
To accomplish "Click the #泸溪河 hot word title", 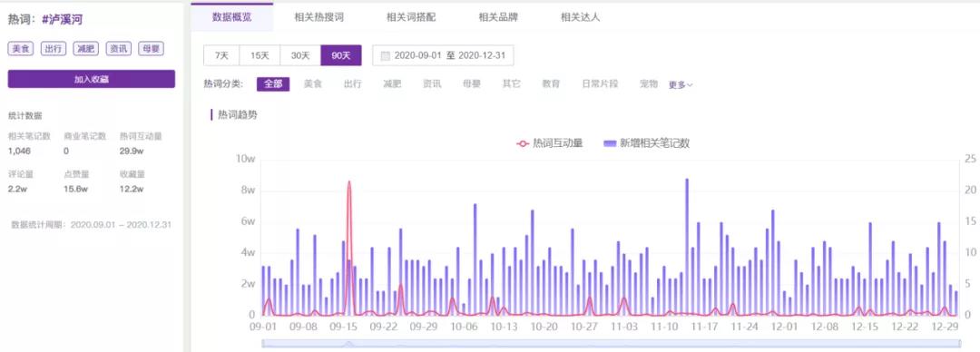I will coord(62,20).
